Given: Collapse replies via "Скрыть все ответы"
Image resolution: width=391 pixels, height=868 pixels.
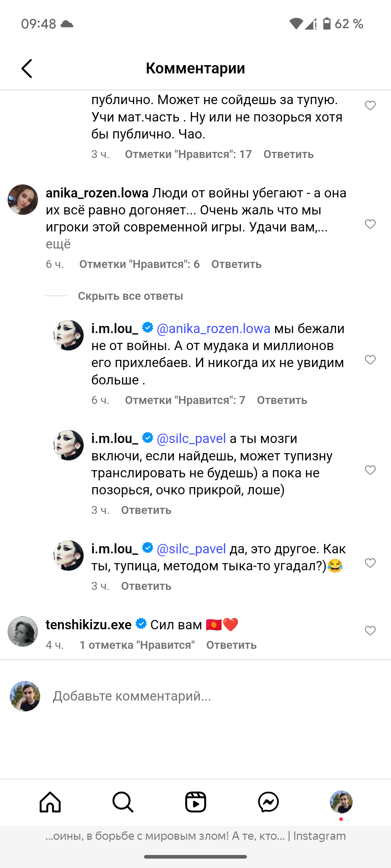Looking at the screenshot, I should point(130,296).
